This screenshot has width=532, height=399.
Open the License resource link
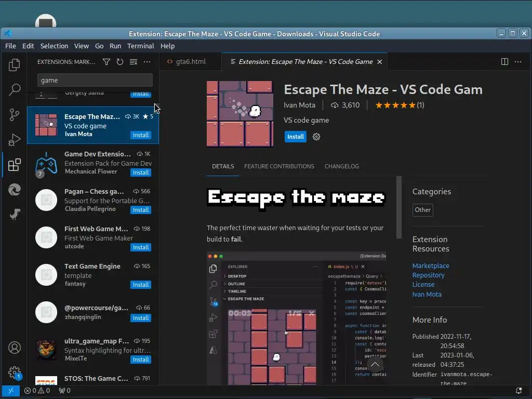coord(423,284)
